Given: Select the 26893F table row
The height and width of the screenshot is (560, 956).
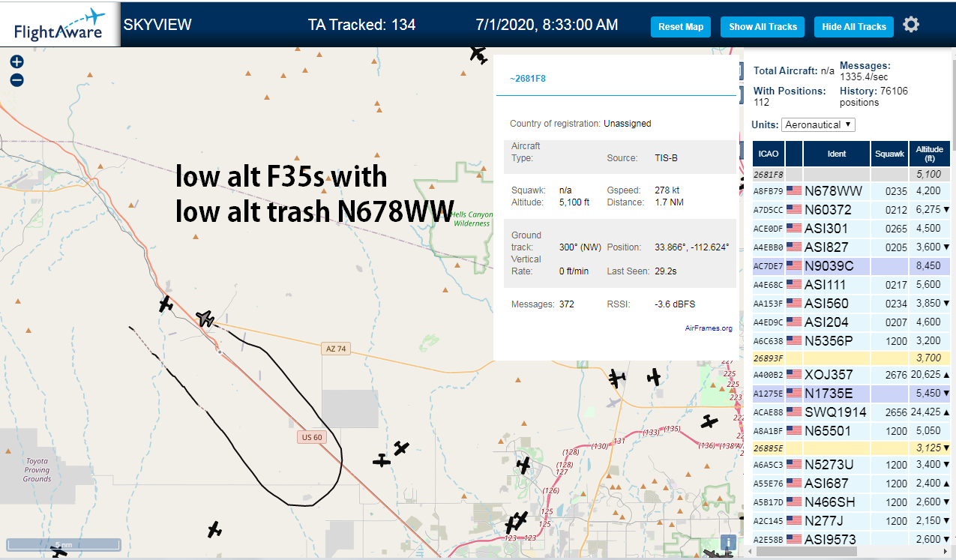Looking at the screenshot, I should 853,358.
